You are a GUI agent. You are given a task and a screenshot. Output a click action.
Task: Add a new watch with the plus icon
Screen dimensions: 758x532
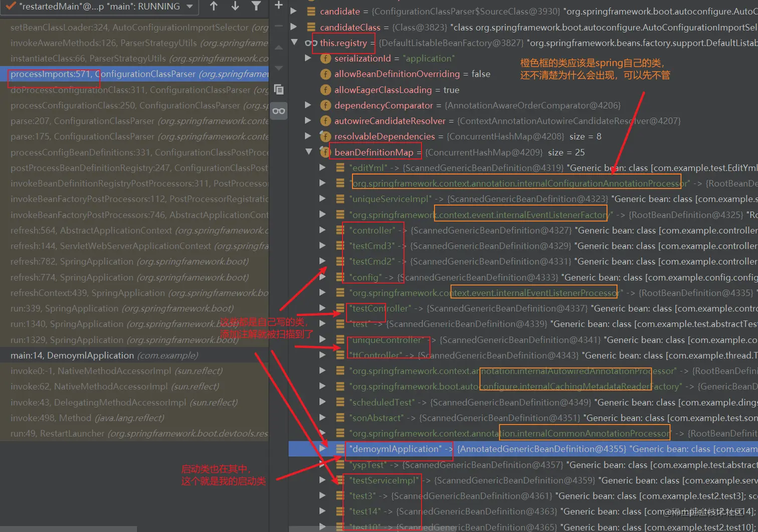(279, 6)
